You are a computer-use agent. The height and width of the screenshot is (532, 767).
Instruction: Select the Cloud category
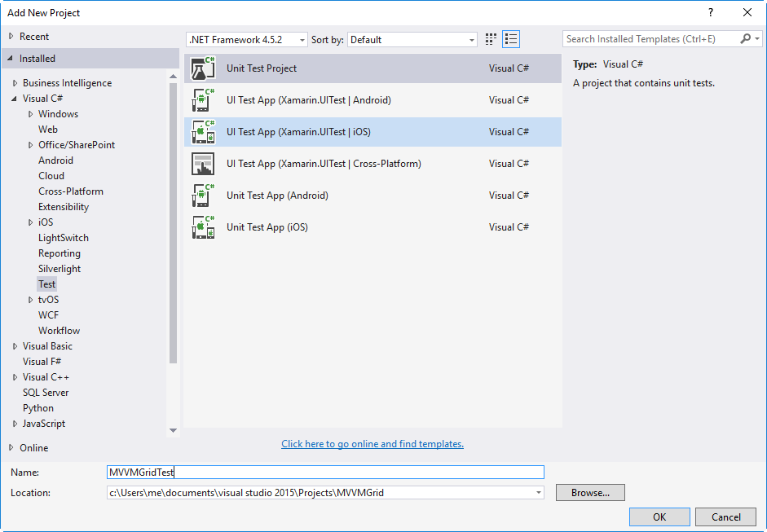click(51, 175)
